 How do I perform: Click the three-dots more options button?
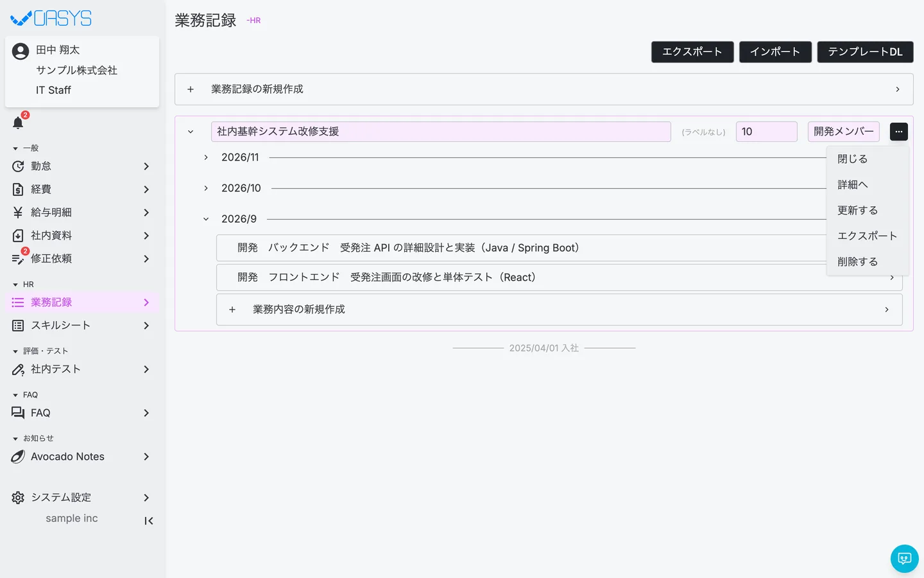pos(899,132)
